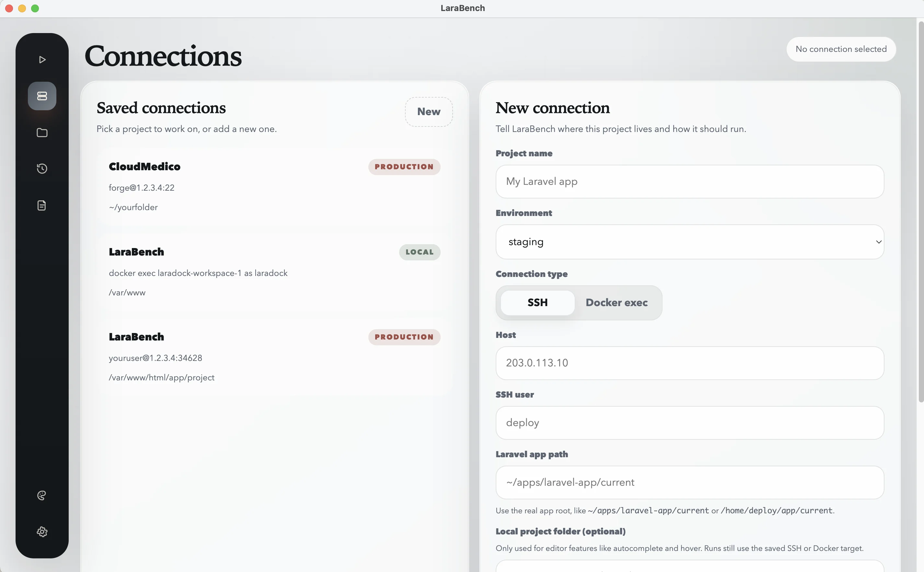Click the /var/www/html/app/project path text
The width and height of the screenshot is (924, 572).
pos(161,377)
